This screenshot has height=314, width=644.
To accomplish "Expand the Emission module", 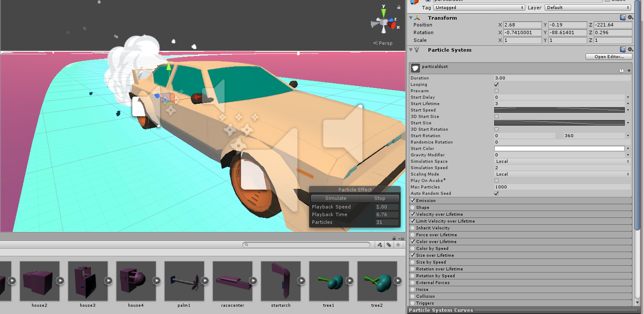I will pyautogui.click(x=426, y=201).
